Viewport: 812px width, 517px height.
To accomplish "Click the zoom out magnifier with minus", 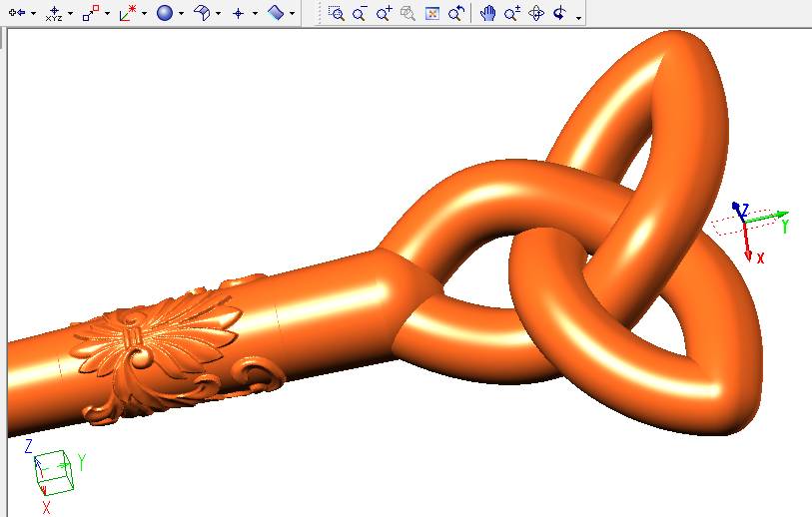I will tap(360, 13).
